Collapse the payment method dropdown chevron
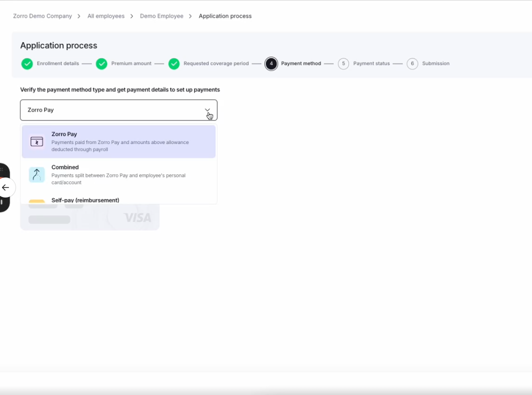This screenshot has width=532, height=395. click(x=207, y=110)
